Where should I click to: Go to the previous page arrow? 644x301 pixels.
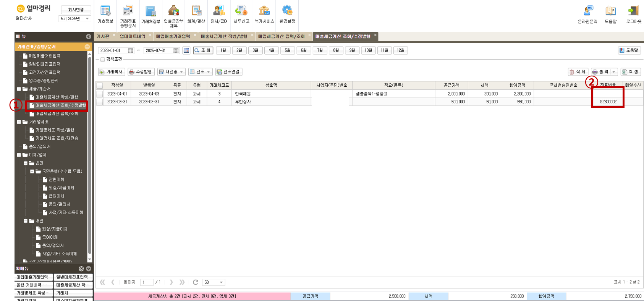[113, 282]
